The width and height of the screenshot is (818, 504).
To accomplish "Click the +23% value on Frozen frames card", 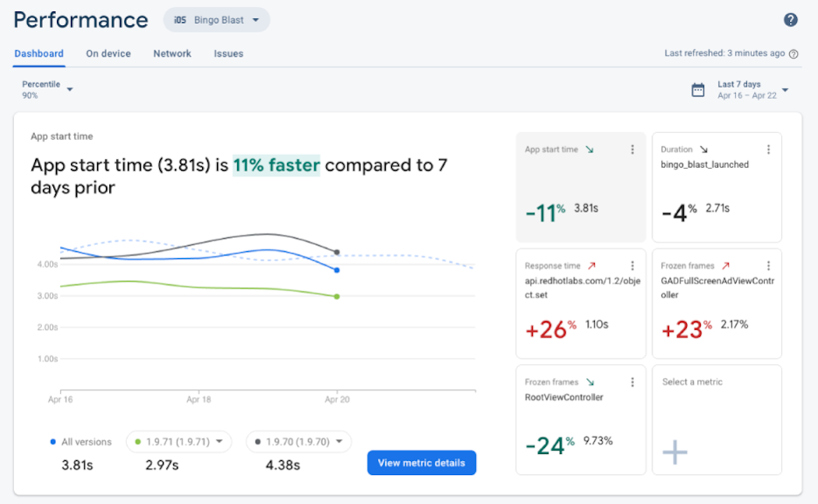I will coord(687,330).
